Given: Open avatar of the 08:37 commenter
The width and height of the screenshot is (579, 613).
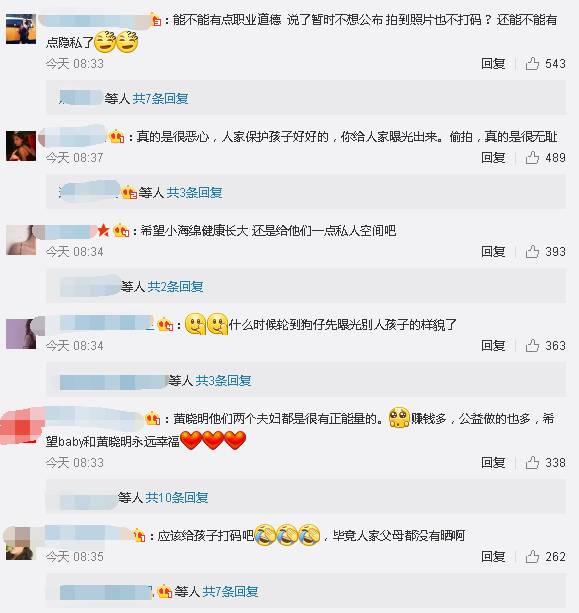Looking at the screenshot, I should [21, 146].
